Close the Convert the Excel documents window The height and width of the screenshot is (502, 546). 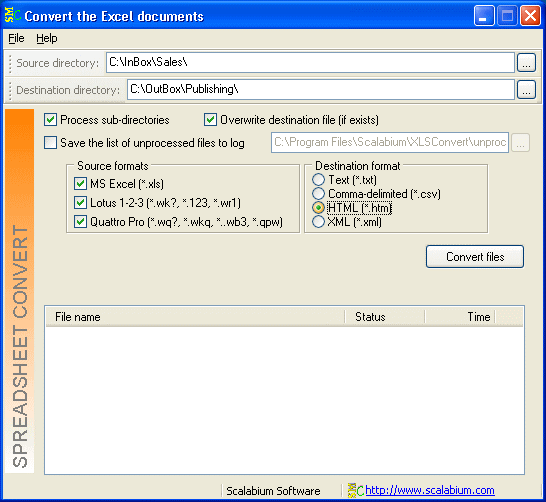pos(530,16)
